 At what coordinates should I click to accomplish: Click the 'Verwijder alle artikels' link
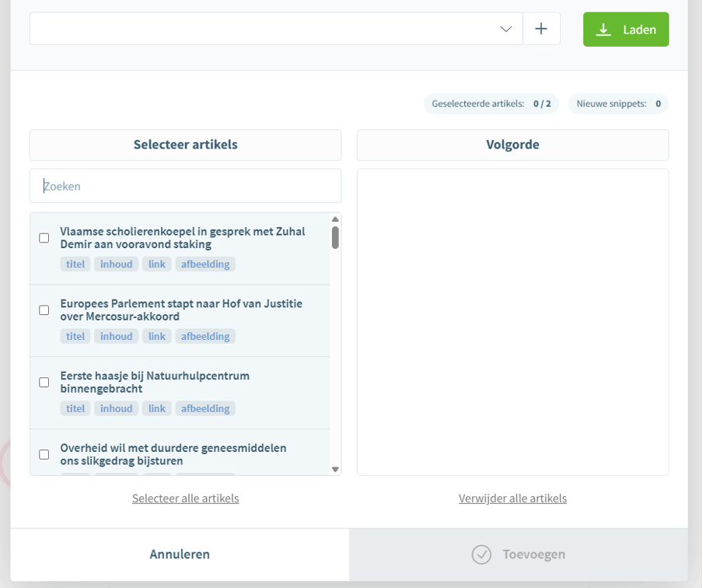tap(512, 498)
